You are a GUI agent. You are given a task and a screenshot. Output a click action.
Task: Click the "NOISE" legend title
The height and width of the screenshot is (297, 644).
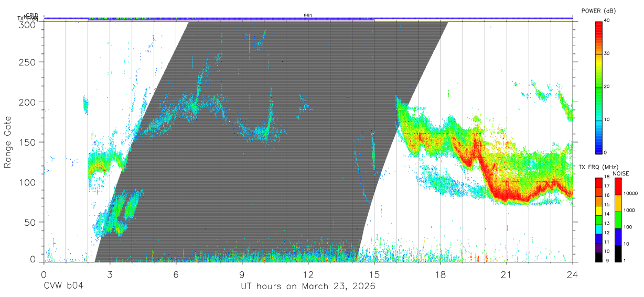pyautogui.click(x=621, y=173)
